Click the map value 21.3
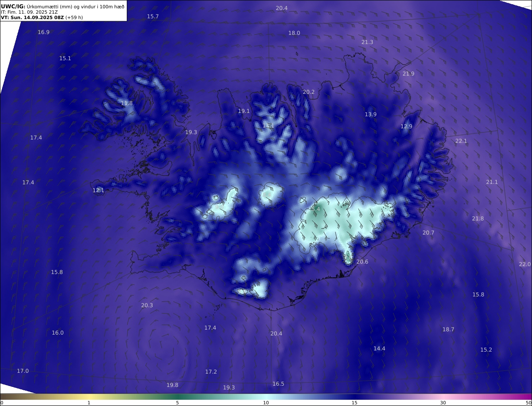532x406 pixels. pyautogui.click(x=367, y=42)
